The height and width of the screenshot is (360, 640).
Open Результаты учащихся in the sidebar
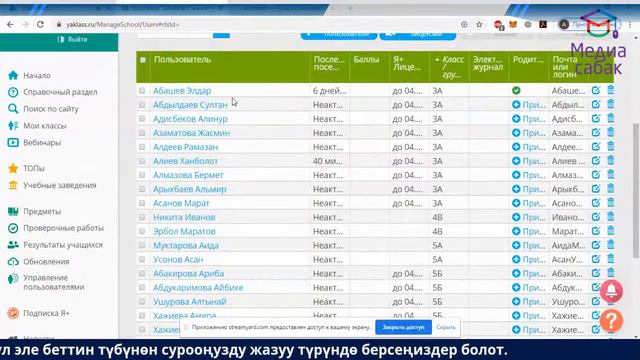pyautogui.click(x=63, y=245)
